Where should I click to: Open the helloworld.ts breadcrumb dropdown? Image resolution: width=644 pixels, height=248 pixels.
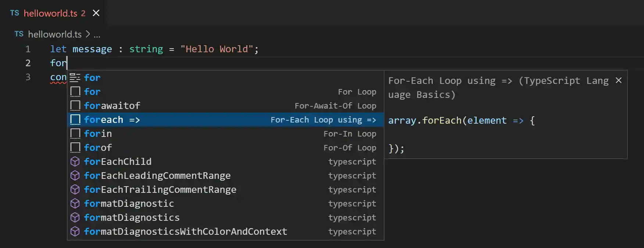pyautogui.click(x=55, y=34)
